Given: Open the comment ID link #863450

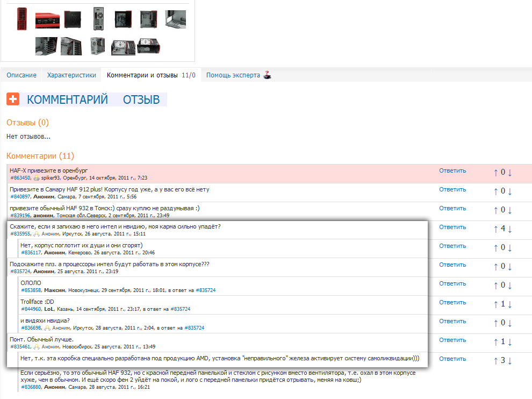Looking at the screenshot, I should 20,178.
